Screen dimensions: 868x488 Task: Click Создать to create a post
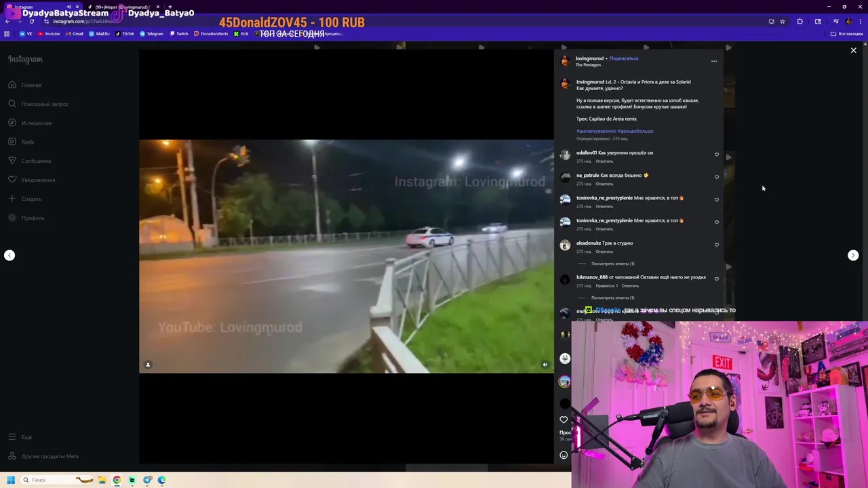pyautogui.click(x=24, y=199)
